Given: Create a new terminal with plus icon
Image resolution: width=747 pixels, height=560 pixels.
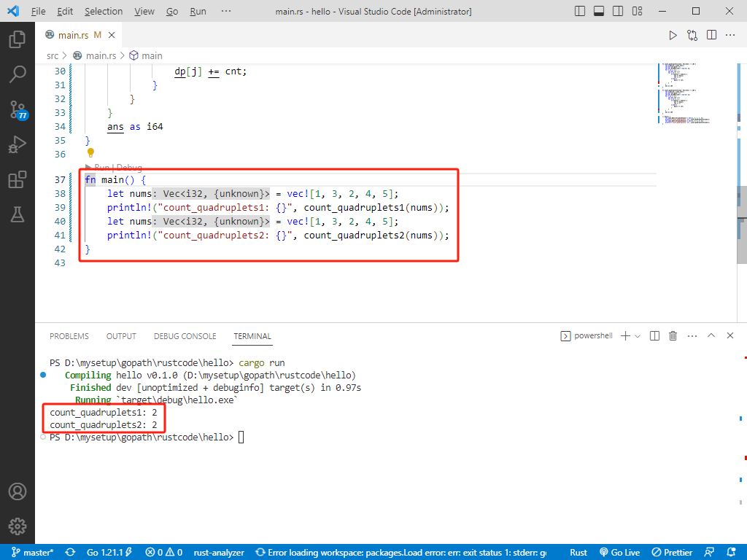Looking at the screenshot, I should pyautogui.click(x=625, y=336).
